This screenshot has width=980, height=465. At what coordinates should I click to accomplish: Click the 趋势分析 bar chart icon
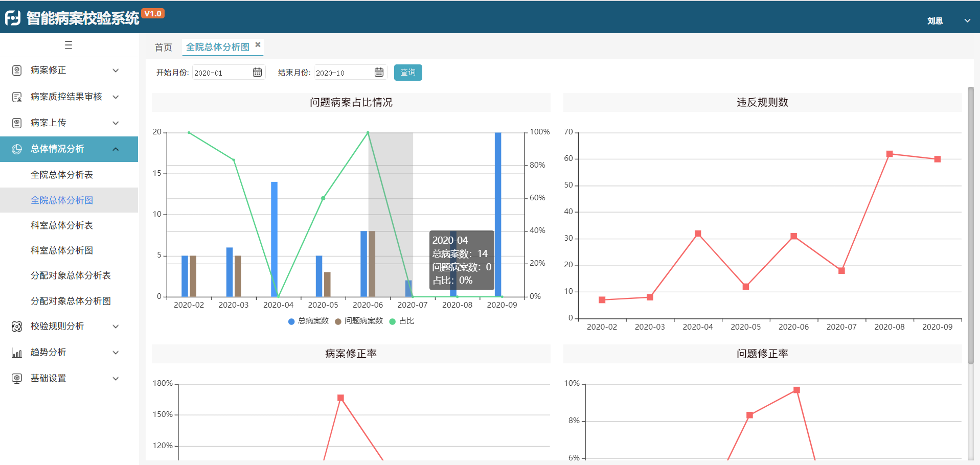[x=17, y=352]
